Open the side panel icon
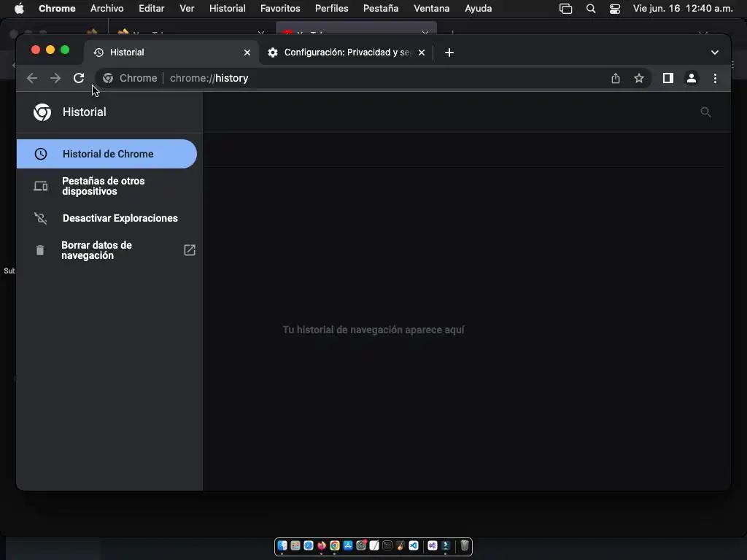 pyautogui.click(x=668, y=78)
